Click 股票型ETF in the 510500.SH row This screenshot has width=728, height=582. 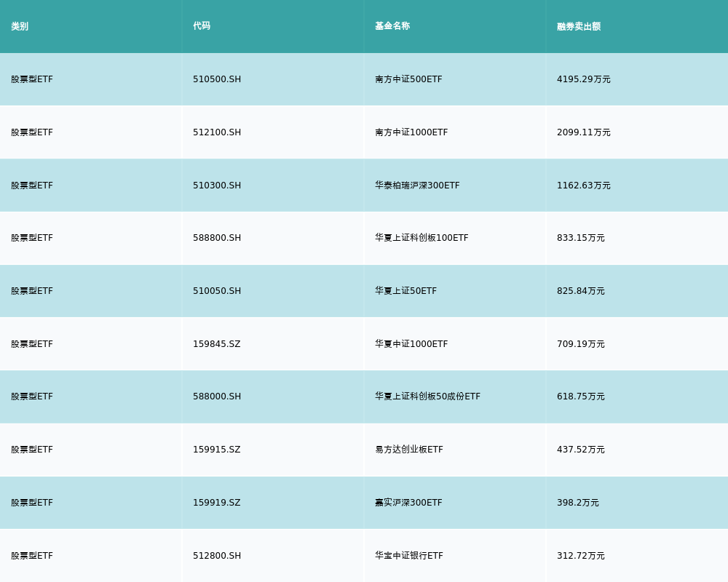(x=32, y=79)
